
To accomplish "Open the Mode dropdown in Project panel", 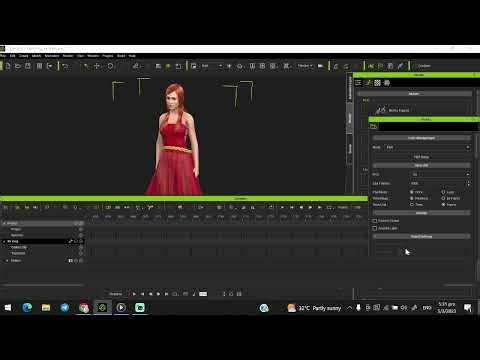I will pos(428,147).
